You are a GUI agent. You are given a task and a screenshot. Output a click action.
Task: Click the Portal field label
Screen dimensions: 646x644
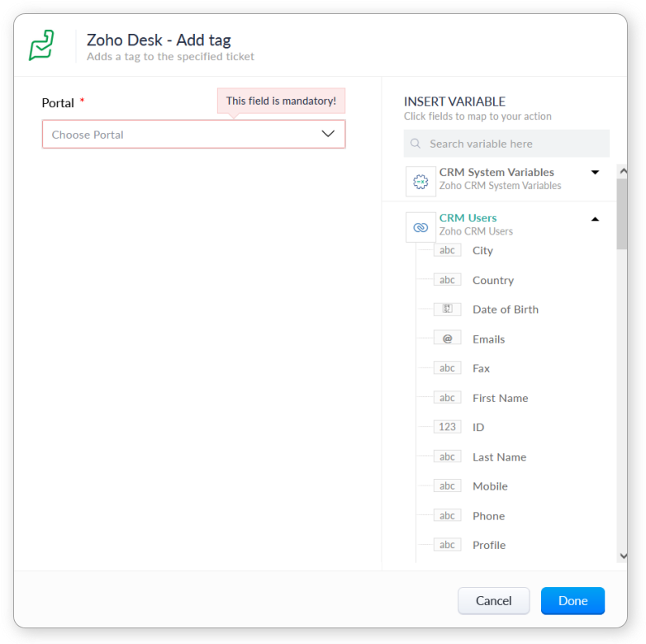[x=58, y=103]
